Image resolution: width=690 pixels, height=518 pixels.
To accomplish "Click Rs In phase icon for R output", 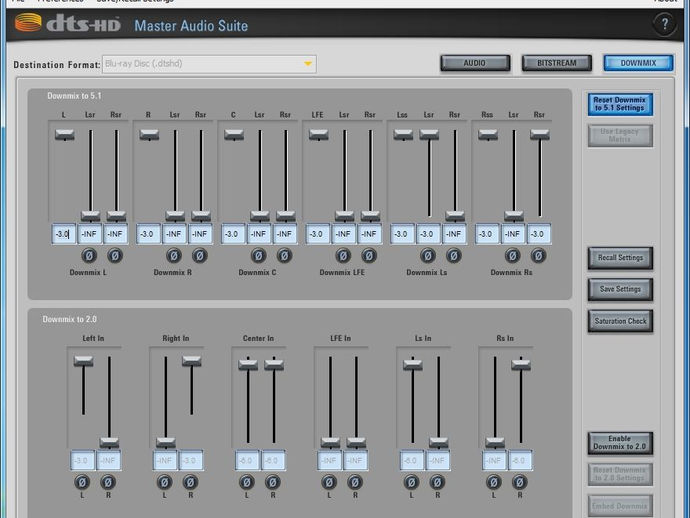I will pos(520,482).
